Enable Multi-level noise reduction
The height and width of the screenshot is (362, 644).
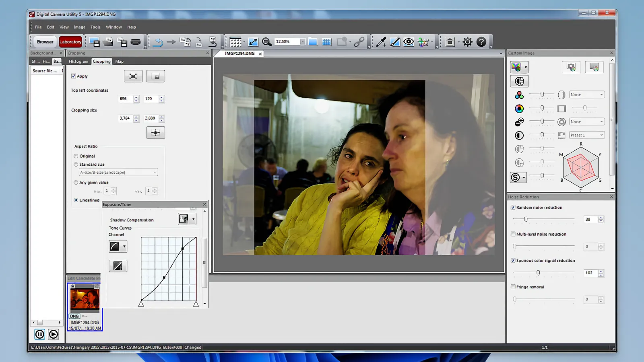tap(513, 234)
